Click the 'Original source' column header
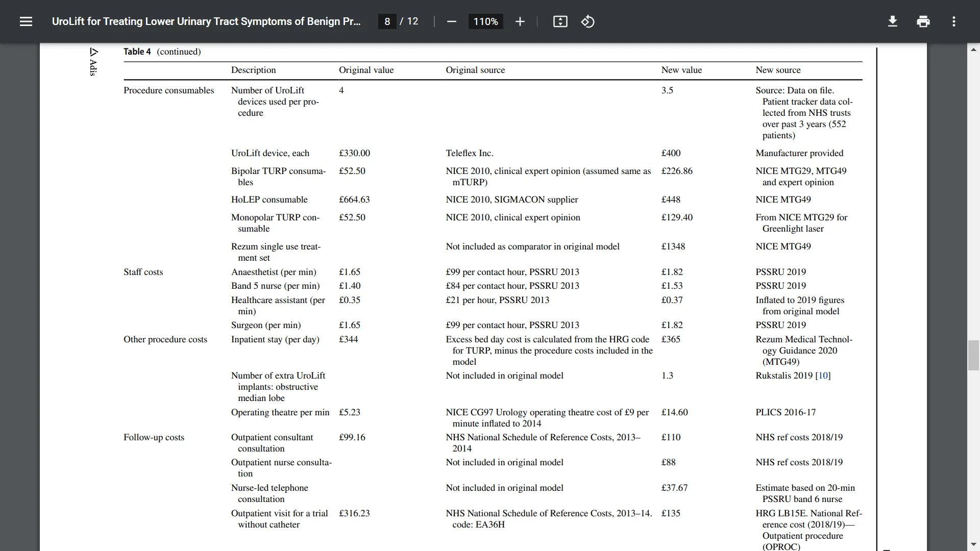The height and width of the screenshot is (551, 980). (475, 70)
